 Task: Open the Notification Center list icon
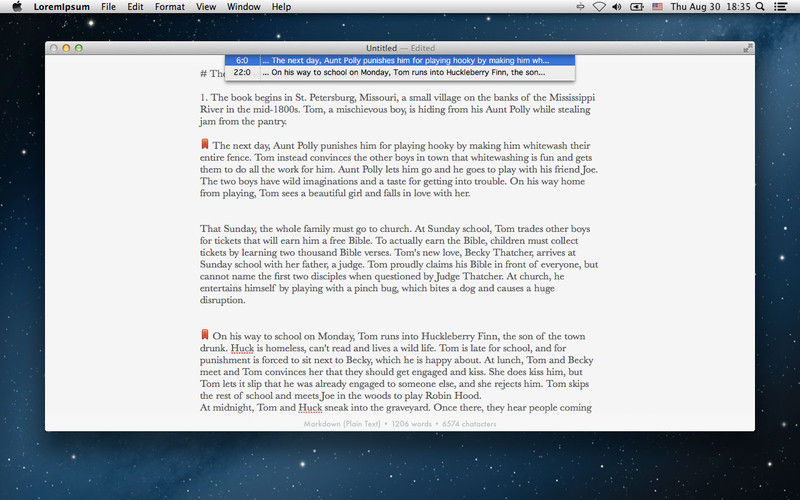point(785,7)
